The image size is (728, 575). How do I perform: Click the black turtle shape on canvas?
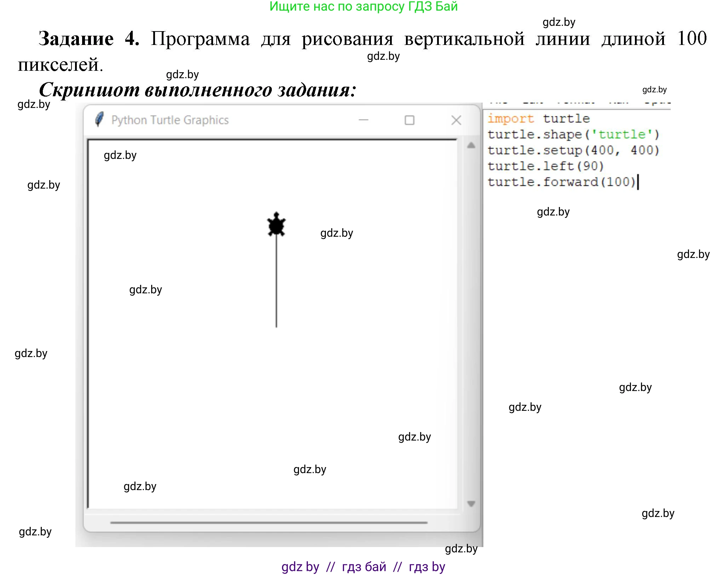point(276,225)
